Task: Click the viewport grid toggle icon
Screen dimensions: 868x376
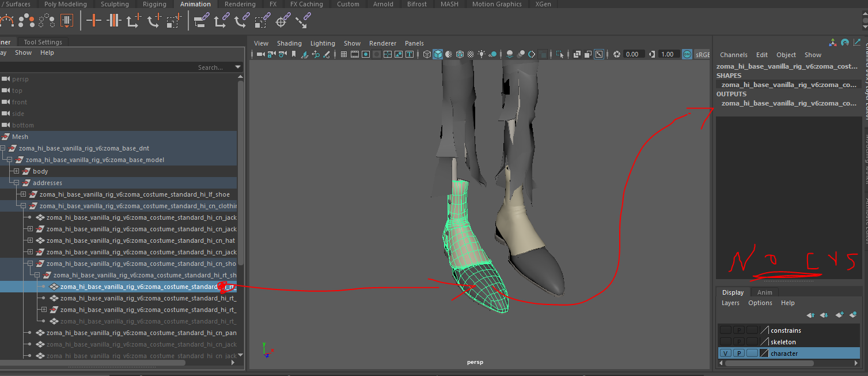Action: click(344, 54)
